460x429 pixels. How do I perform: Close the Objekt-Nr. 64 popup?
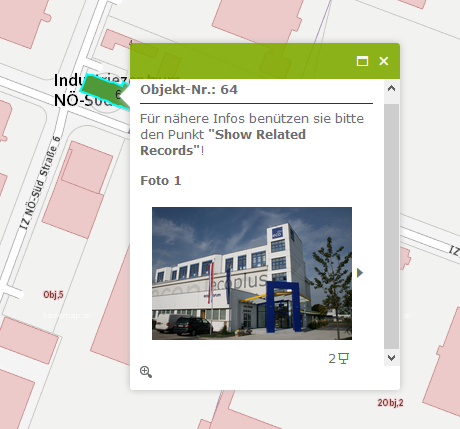click(384, 61)
